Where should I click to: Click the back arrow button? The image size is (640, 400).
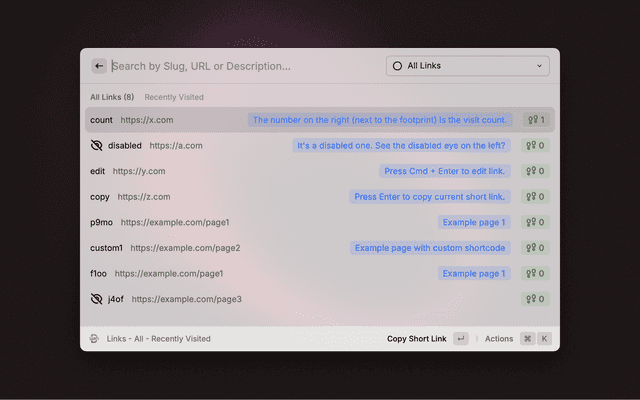(x=99, y=66)
